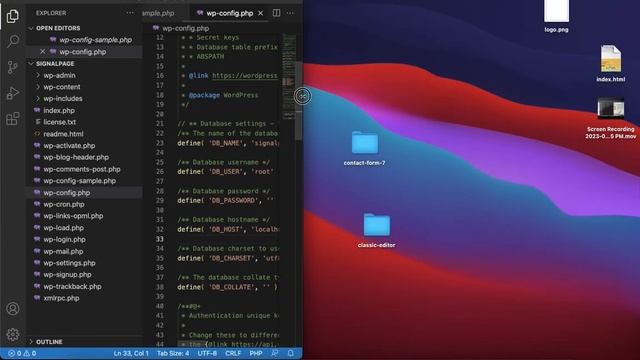Viewport: 640px width, 360px height.
Task: Click the split editor icon
Action: (276, 13)
